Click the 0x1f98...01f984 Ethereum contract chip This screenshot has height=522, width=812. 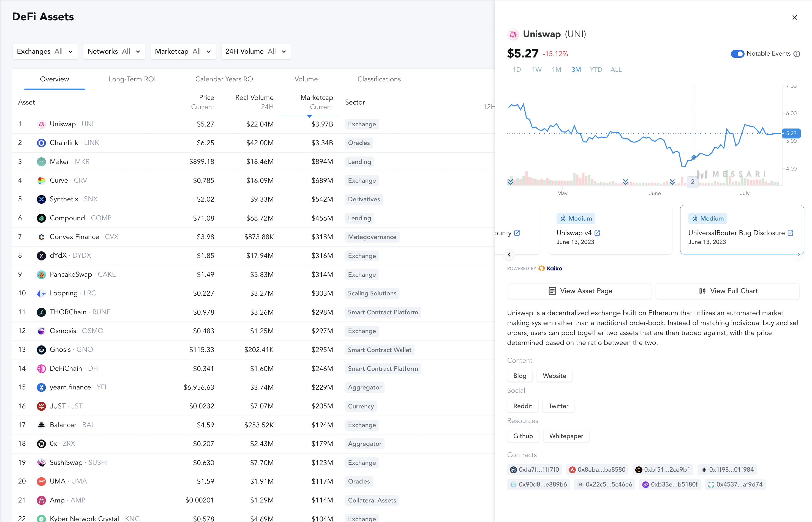pyautogui.click(x=727, y=469)
